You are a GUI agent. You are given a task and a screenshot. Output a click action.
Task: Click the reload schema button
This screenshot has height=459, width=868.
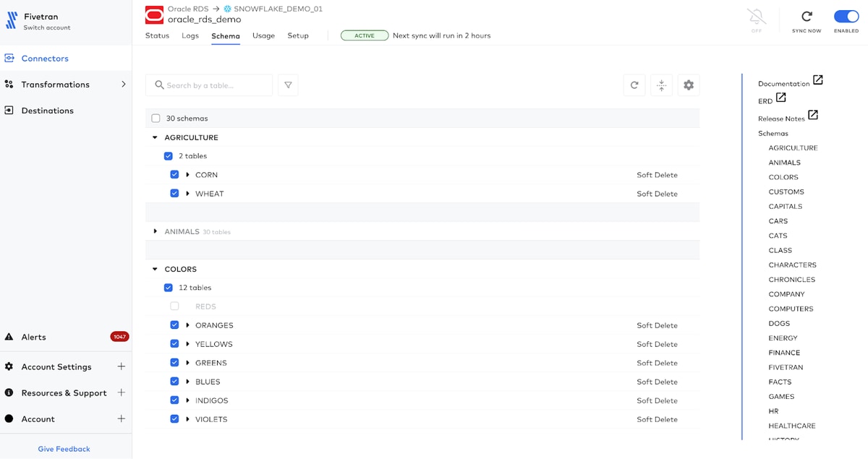[x=634, y=85]
